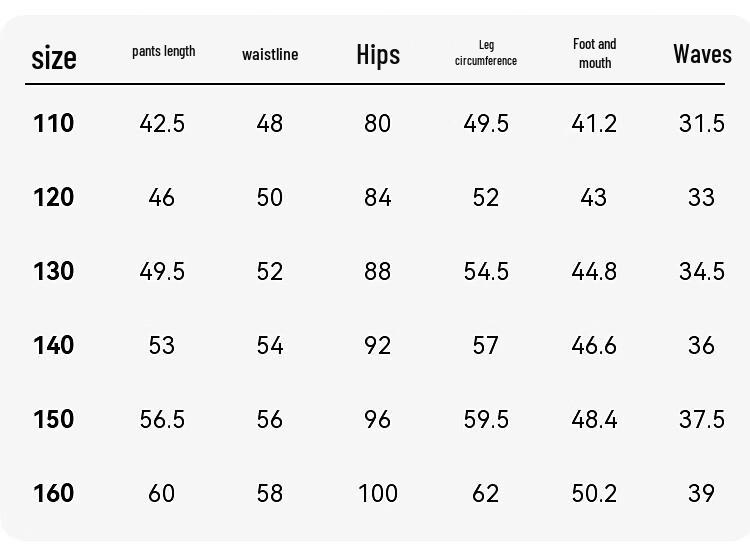The width and height of the screenshot is (750, 555).
Task: Select size 130 row label
Action: click(x=54, y=271)
